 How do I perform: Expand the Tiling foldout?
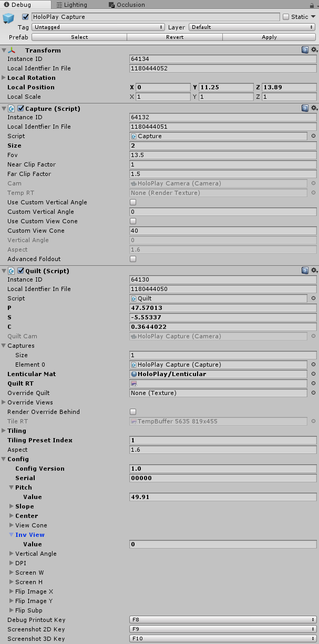coord(4,431)
